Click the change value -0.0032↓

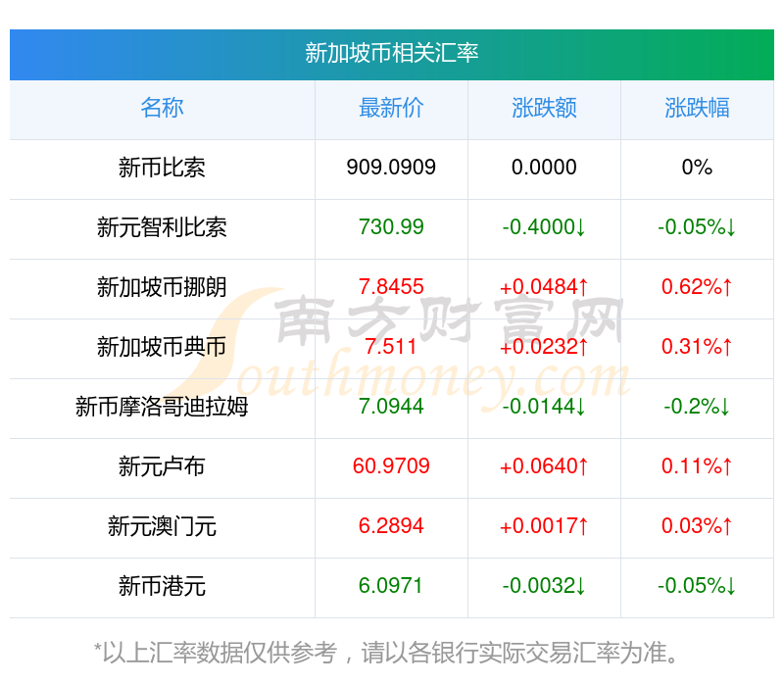pyautogui.click(x=544, y=585)
